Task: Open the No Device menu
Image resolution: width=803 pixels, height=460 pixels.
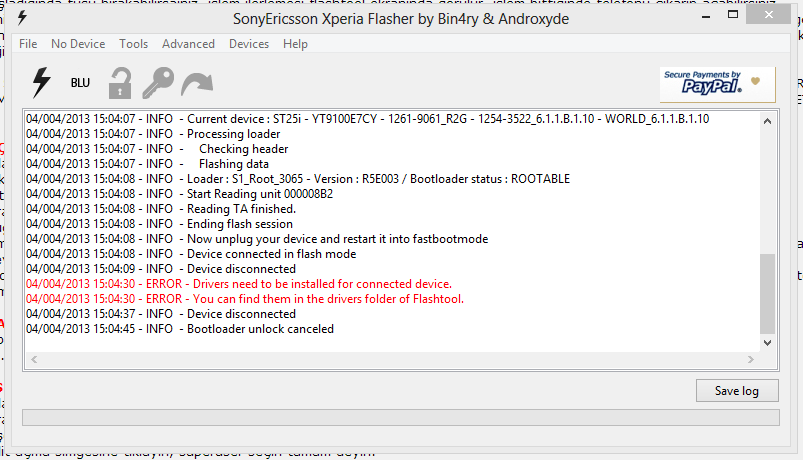Action: coord(78,44)
